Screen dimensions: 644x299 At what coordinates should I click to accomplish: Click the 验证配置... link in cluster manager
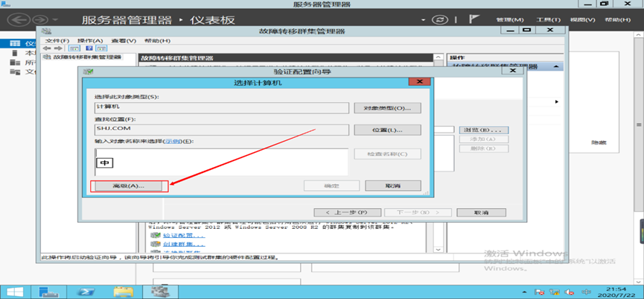(x=183, y=236)
